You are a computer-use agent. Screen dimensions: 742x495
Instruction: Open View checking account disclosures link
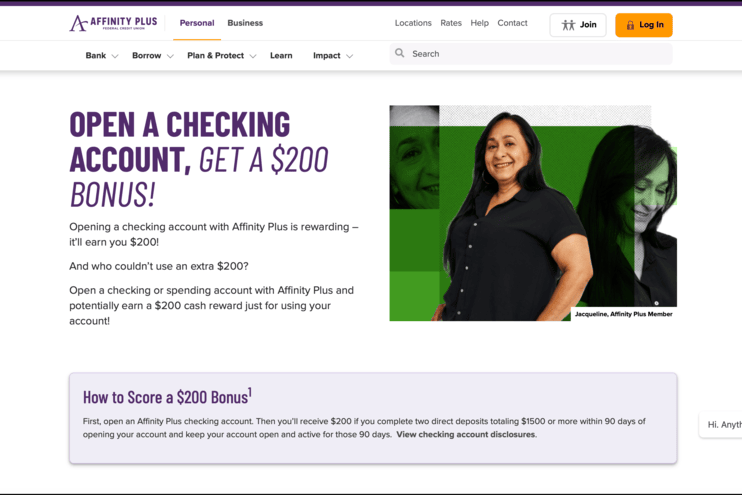point(466,434)
